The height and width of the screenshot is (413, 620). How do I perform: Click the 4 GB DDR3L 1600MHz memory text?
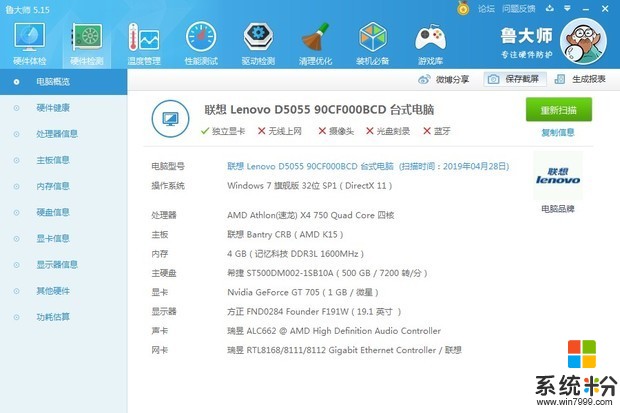click(x=295, y=254)
